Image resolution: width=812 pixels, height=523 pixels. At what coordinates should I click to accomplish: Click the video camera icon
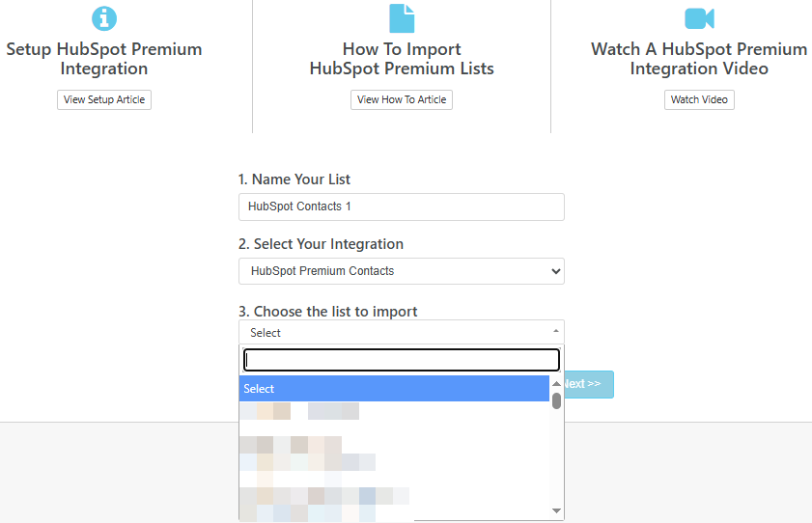(x=699, y=18)
